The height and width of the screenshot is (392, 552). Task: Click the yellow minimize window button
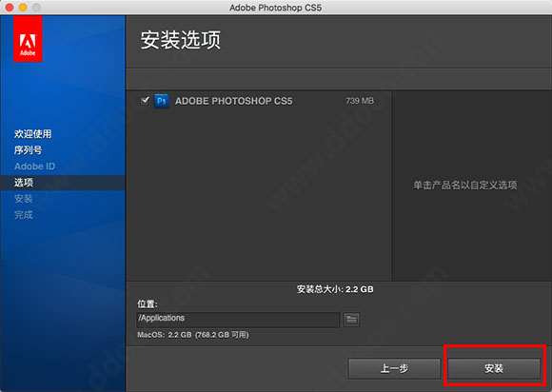(x=23, y=7)
